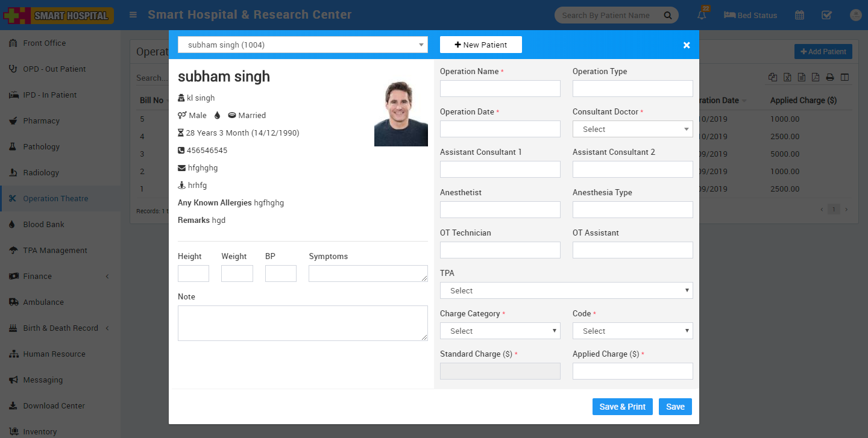Close the add patient dialog
Viewport: 868px width, 438px height.
tap(687, 45)
